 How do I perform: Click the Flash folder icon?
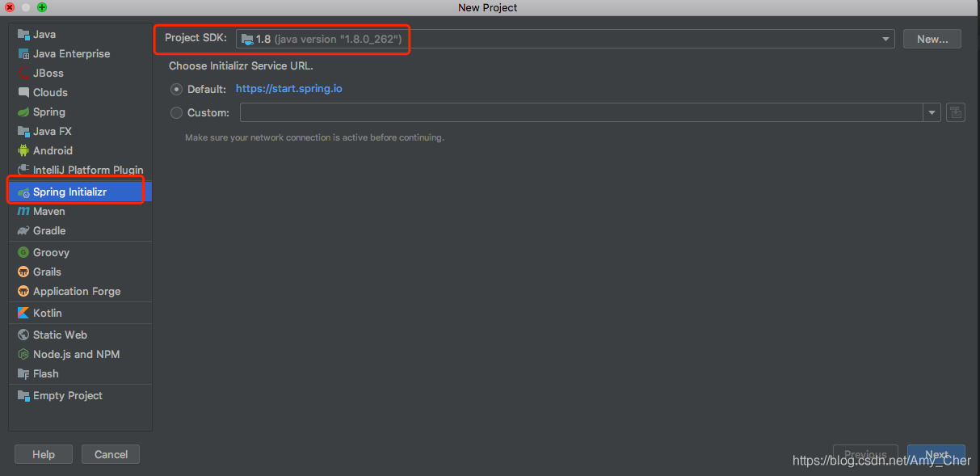(23, 374)
